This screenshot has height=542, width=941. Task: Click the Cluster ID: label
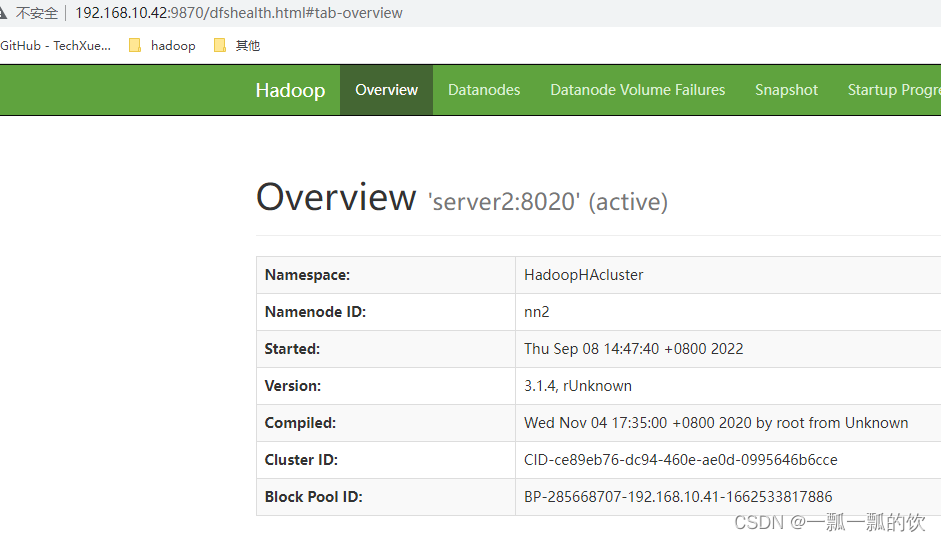coord(301,460)
